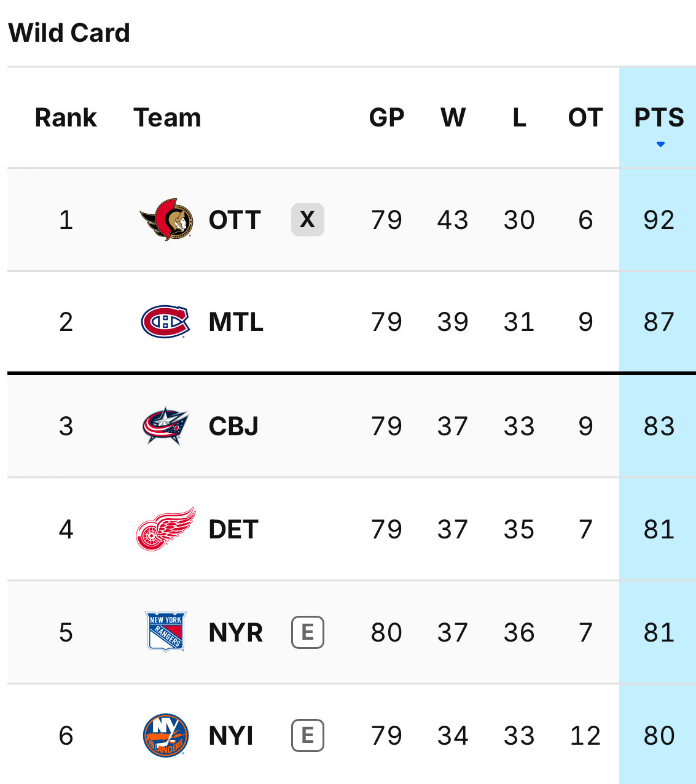This screenshot has height=784, width=696.
Task: Select the L losses column header
Action: click(x=520, y=117)
